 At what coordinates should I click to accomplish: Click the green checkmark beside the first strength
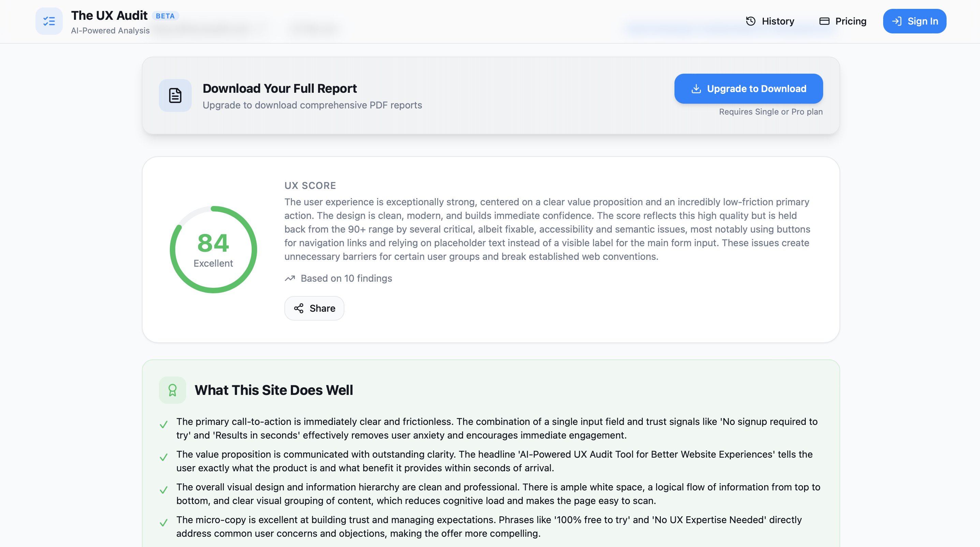click(x=164, y=424)
